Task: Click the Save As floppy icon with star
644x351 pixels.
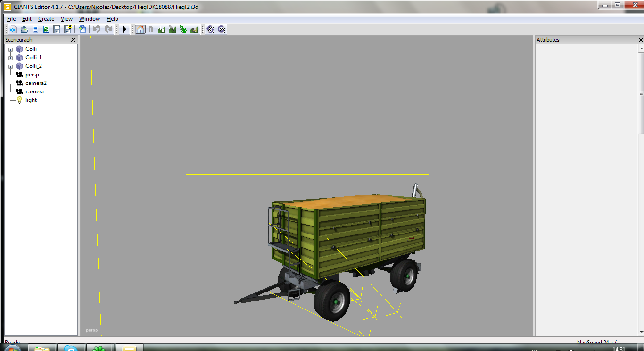Action: (x=67, y=29)
